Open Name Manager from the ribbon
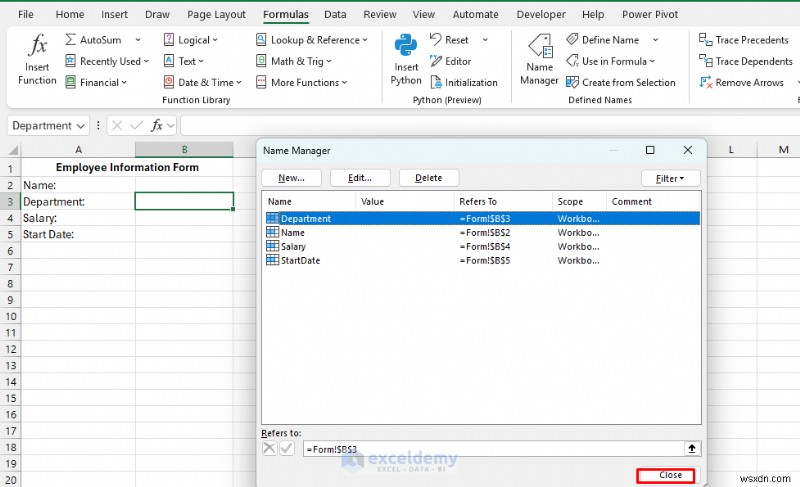The height and width of the screenshot is (487, 800). tap(540, 59)
